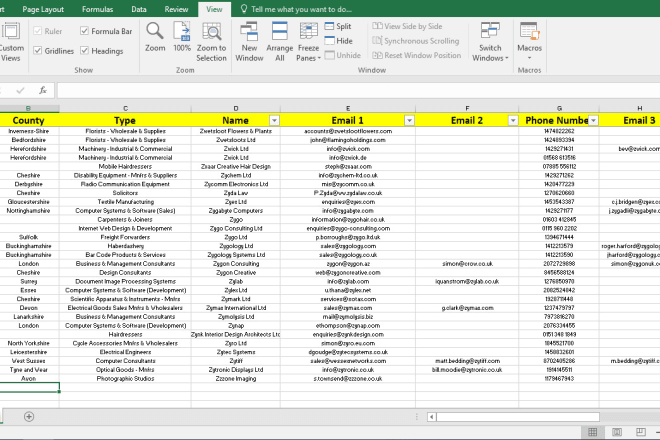The height and width of the screenshot is (440, 660).
Task: Select column F header
Action: coord(467,108)
